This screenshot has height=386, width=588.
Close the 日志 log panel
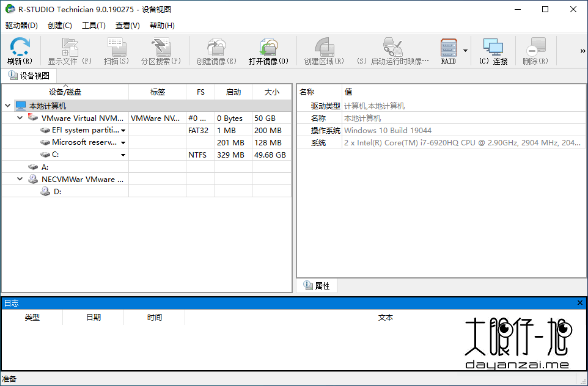click(580, 303)
